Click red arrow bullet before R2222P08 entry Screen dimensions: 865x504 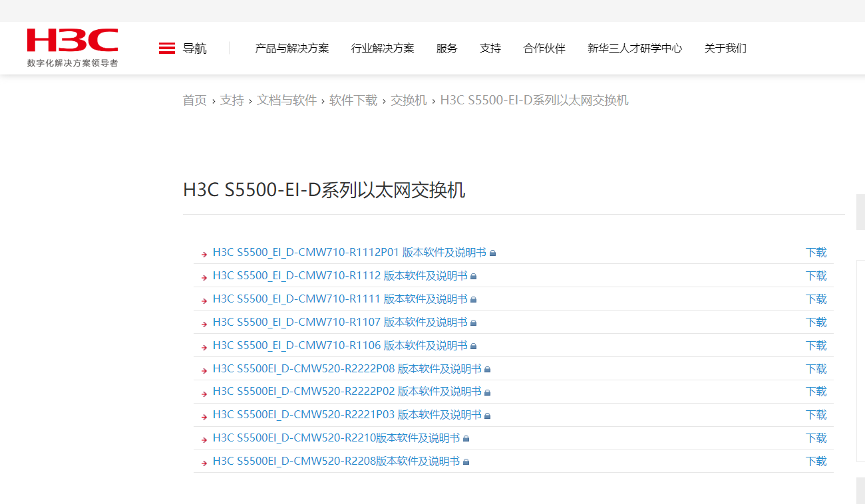pyautogui.click(x=204, y=370)
